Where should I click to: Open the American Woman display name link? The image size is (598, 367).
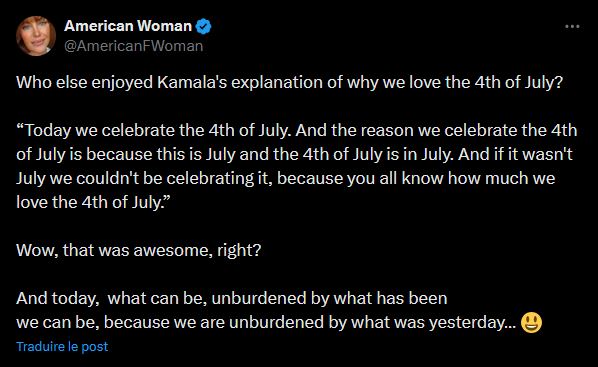(x=128, y=26)
